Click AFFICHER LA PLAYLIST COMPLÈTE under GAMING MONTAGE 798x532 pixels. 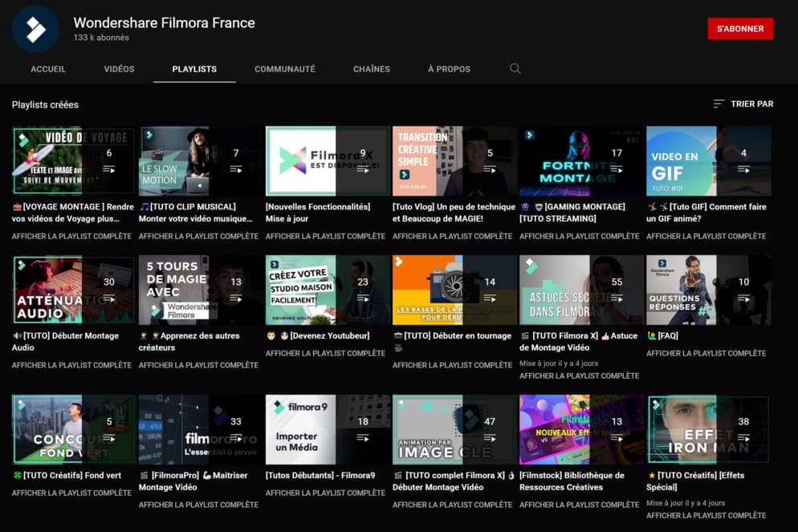click(x=579, y=236)
